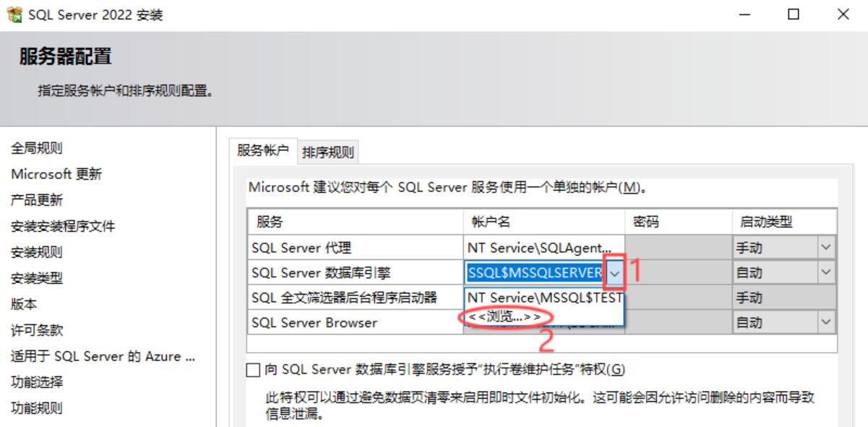Screen dimensions: 868x427
Task: Click 全局规则 step in sidebar
Action: click(37, 148)
